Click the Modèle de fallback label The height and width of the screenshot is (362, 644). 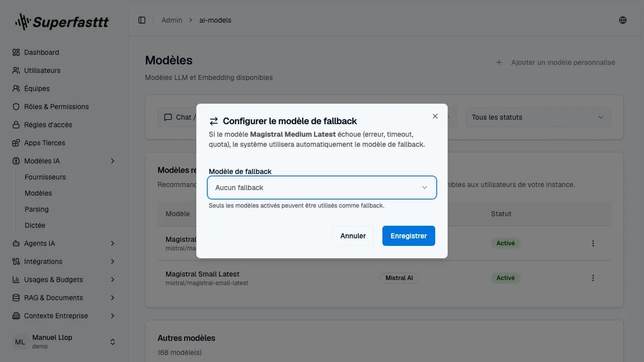pos(240,171)
